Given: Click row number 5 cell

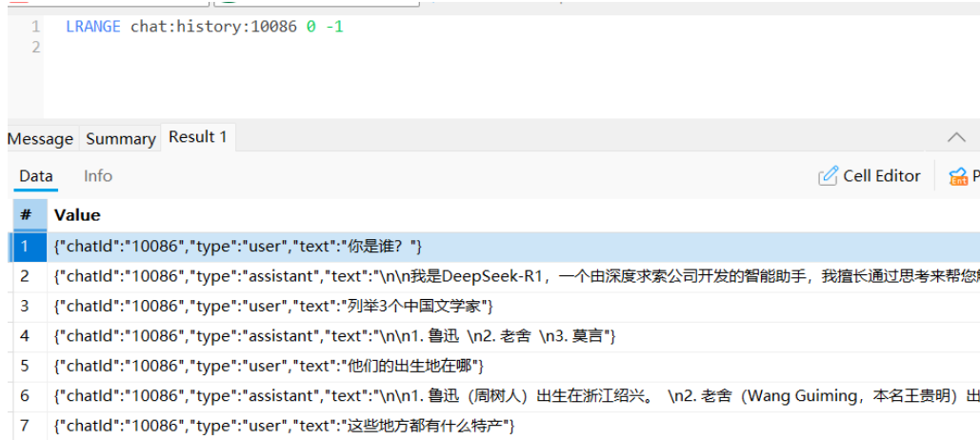Looking at the screenshot, I should tap(30, 366).
